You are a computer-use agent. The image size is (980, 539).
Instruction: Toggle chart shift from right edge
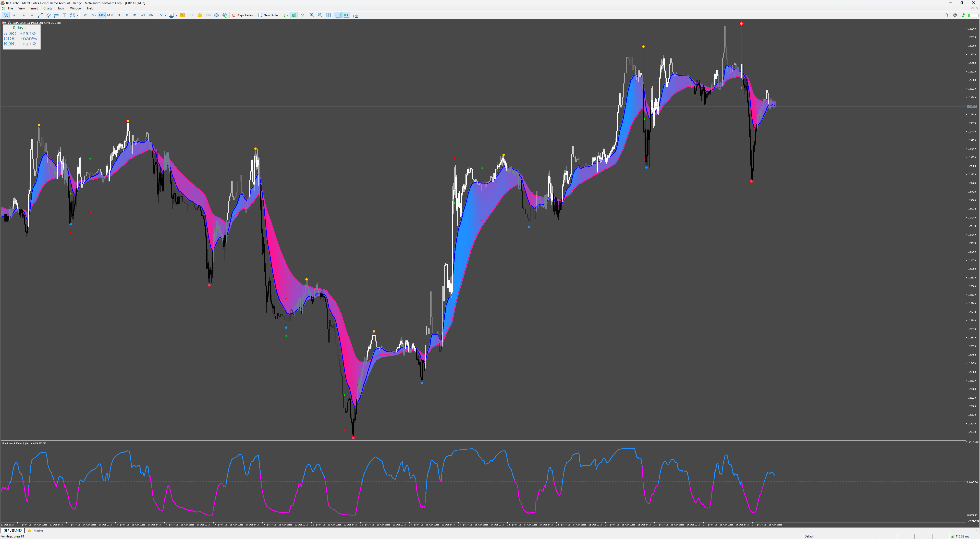click(x=346, y=15)
